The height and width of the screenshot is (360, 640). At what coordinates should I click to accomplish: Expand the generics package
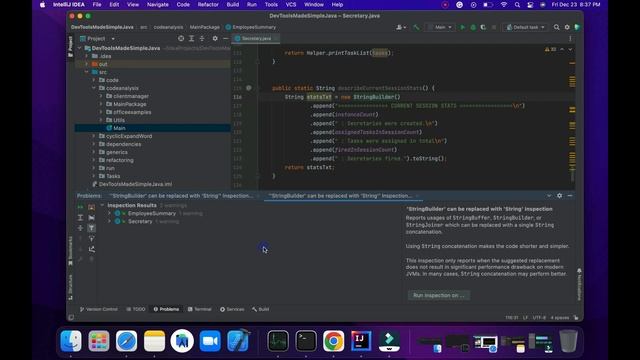click(94, 152)
